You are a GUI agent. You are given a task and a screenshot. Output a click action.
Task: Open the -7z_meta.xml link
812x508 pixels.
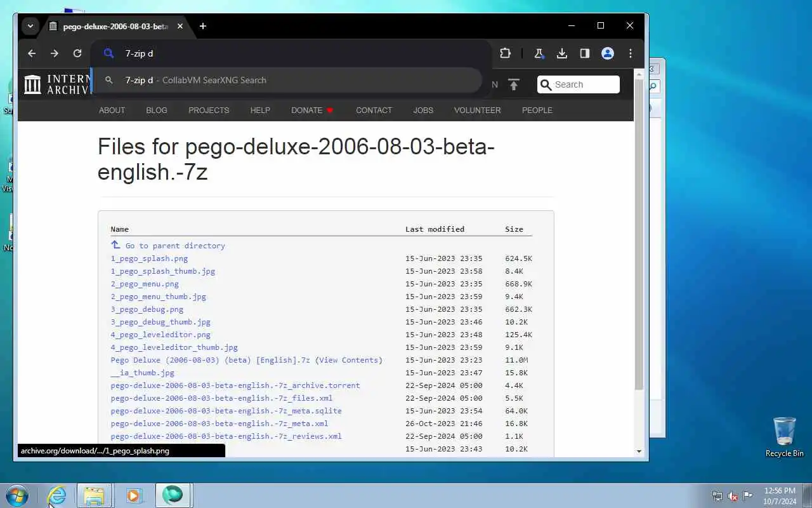coord(219,424)
